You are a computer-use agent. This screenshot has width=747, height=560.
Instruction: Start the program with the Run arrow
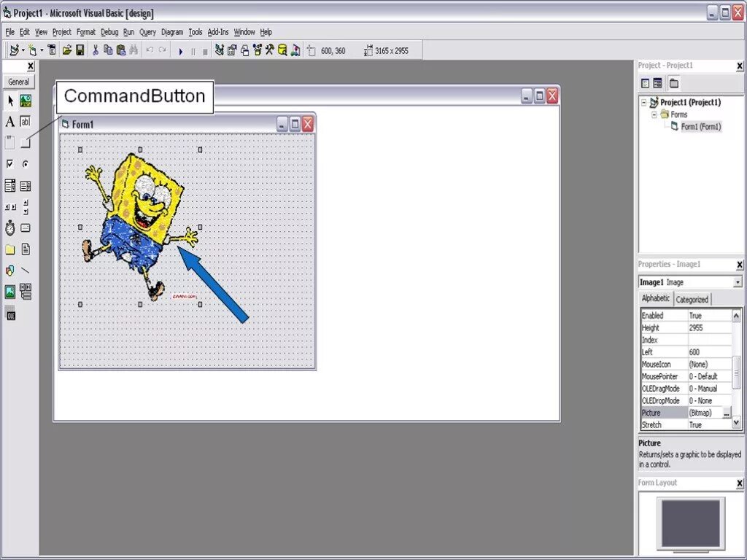click(181, 51)
